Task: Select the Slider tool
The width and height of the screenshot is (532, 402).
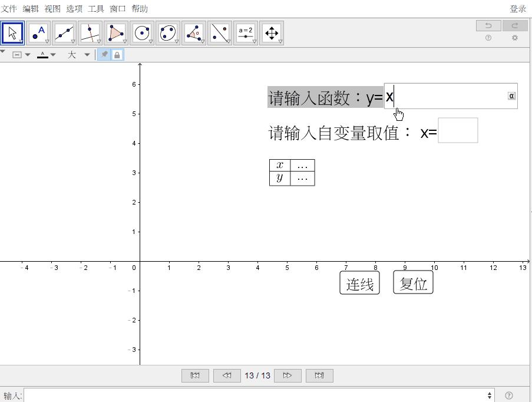Action: 246,32
